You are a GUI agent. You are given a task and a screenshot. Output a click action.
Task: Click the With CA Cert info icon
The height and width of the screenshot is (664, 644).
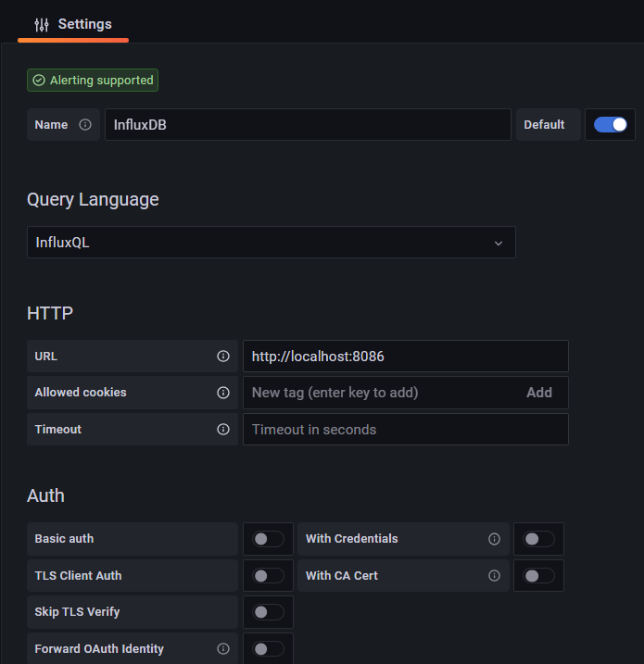(x=494, y=575)
